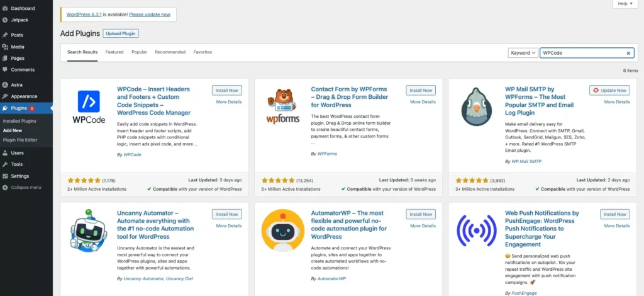This screenshot has height=296, width=644.
Task: Open More Details for WPCode
Action: tap(229, 102)
